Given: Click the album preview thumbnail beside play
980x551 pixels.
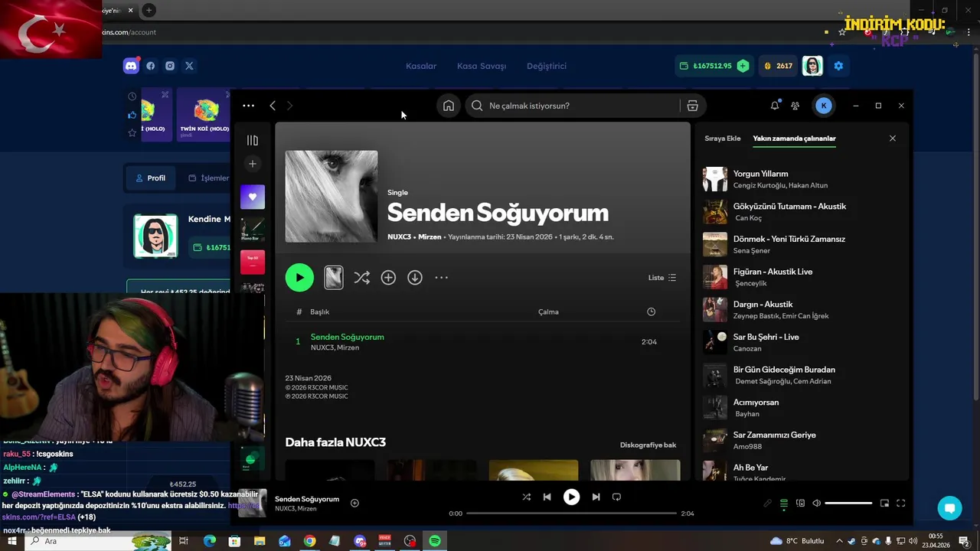Looking at the screenshot, I should (334, 278).
